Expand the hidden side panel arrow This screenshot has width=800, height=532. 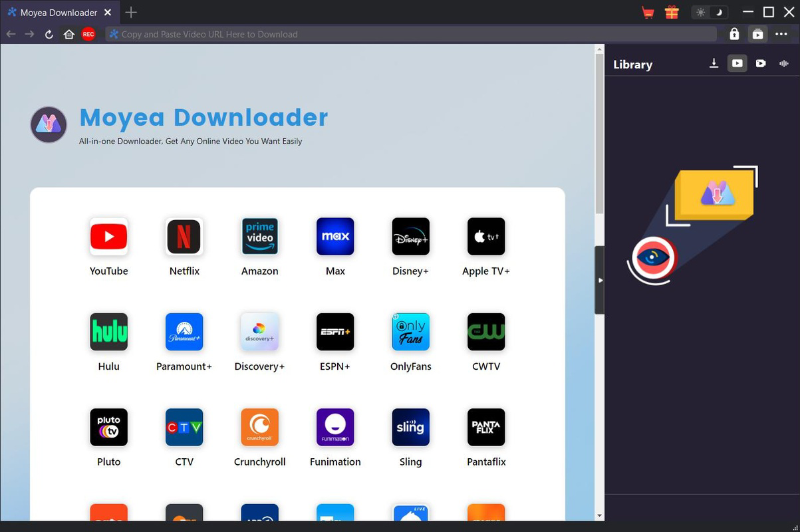coord(600,280)
